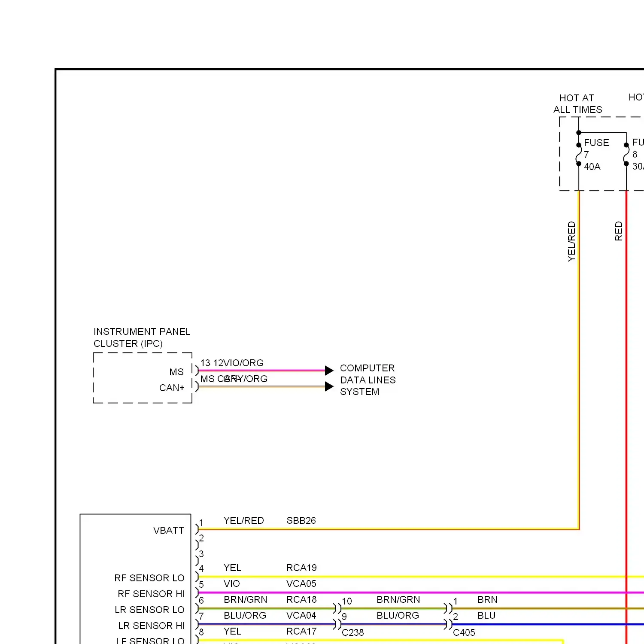Click the vertical "RED" wire label
Screen dimensions: 644x644
click(619, 231)
